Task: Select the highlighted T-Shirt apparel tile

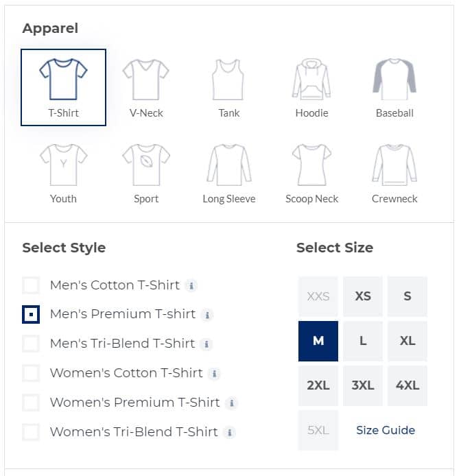Action: 64,87
